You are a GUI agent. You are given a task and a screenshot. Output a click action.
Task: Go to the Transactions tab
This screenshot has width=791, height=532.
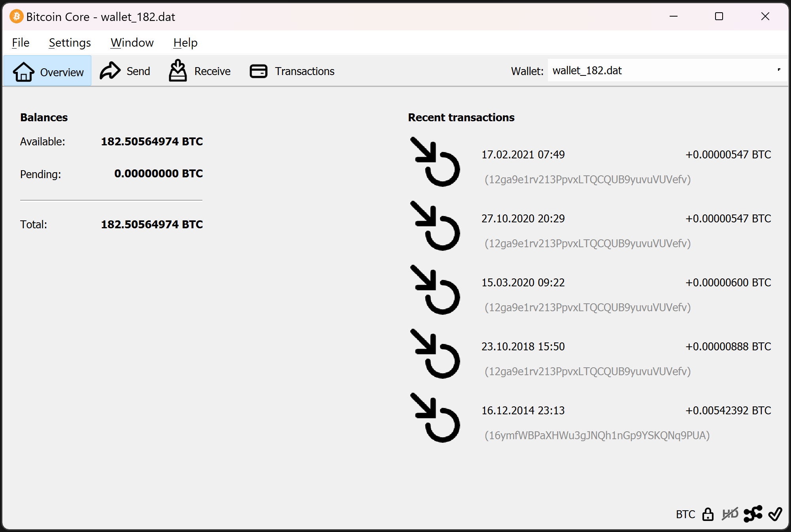coord(292,71)
